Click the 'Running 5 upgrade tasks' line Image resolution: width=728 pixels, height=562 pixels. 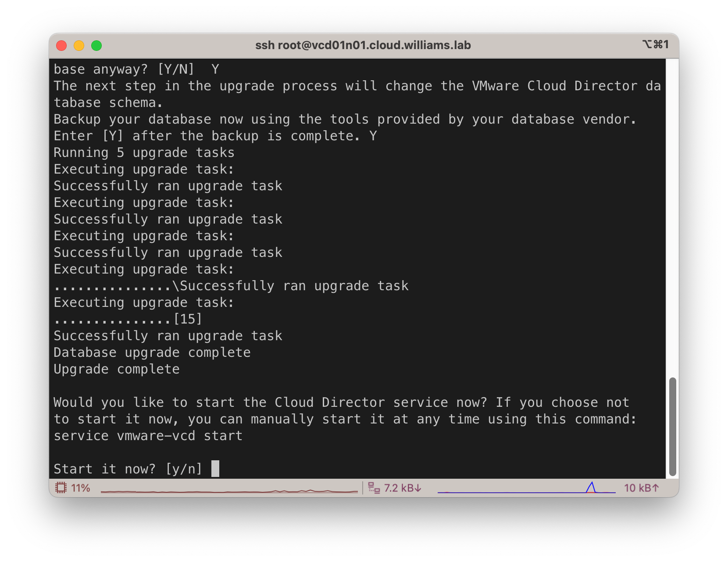144,153
